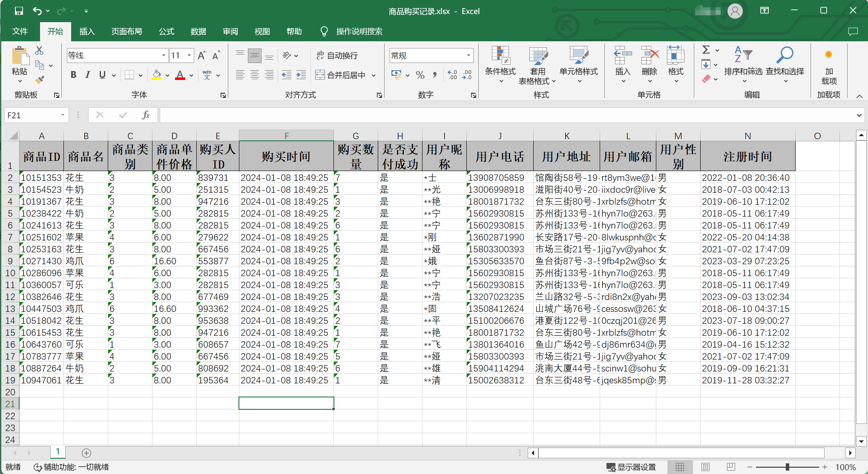Click the decrease indent icon
The width and height of the screenshot is (868, 474).
(x=287, y=75)
